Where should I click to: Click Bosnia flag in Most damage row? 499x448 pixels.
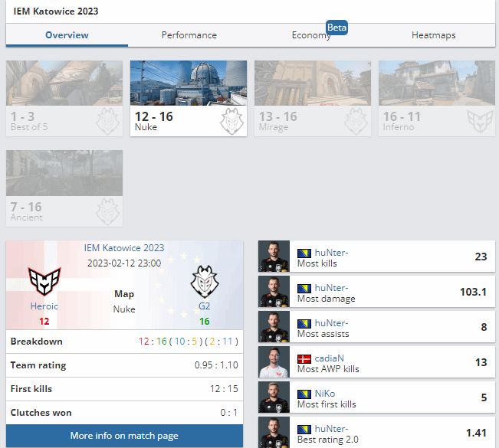click(304, 289)
